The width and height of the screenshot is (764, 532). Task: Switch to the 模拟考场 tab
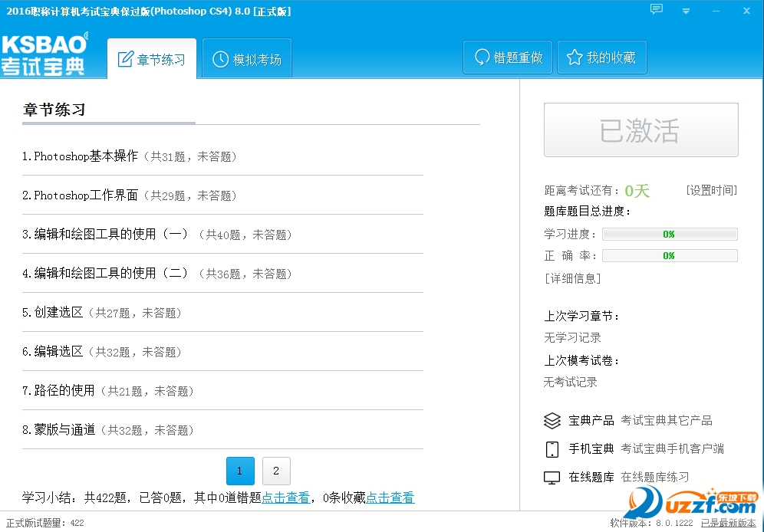(247, 59)
